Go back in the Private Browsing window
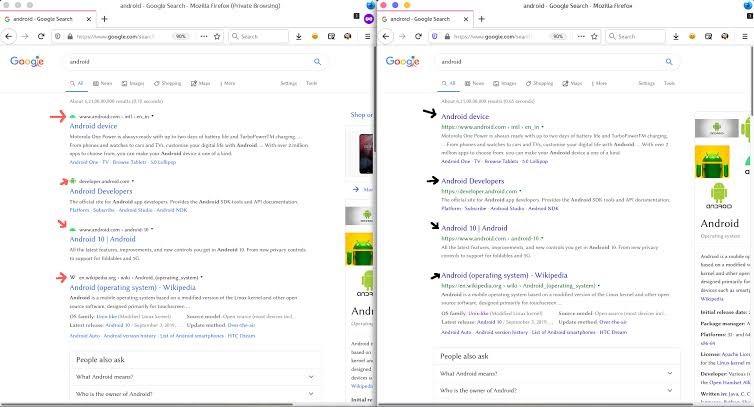The height and width of the screenshot is (407, 754). point(9,36)
